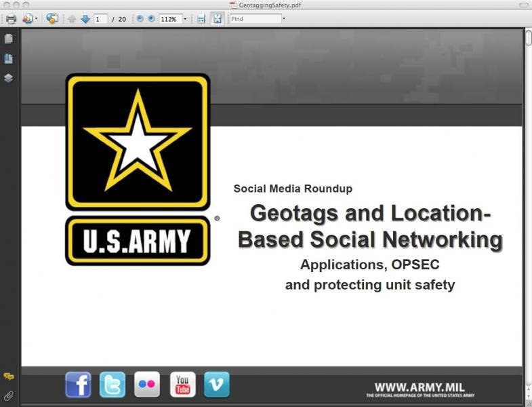532x407 pixels.
Task: Open the Comments panel icon
Action: pos(9,376)
